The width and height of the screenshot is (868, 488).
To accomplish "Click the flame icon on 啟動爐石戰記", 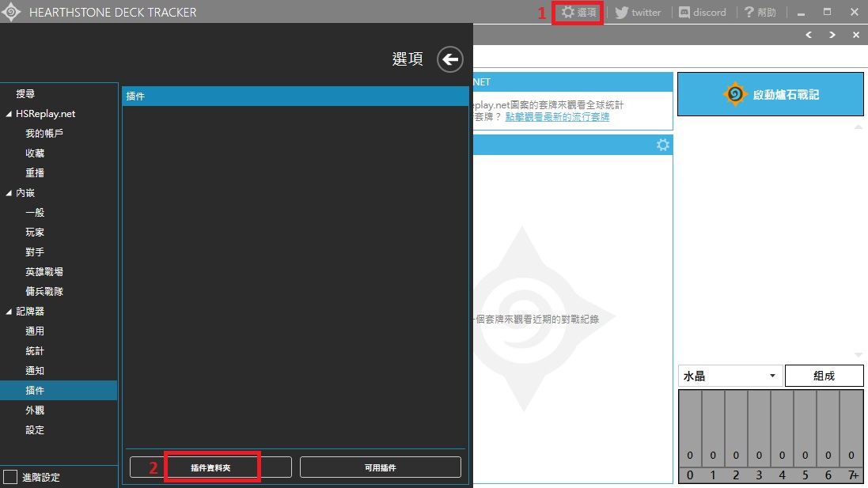I will 734,93.
